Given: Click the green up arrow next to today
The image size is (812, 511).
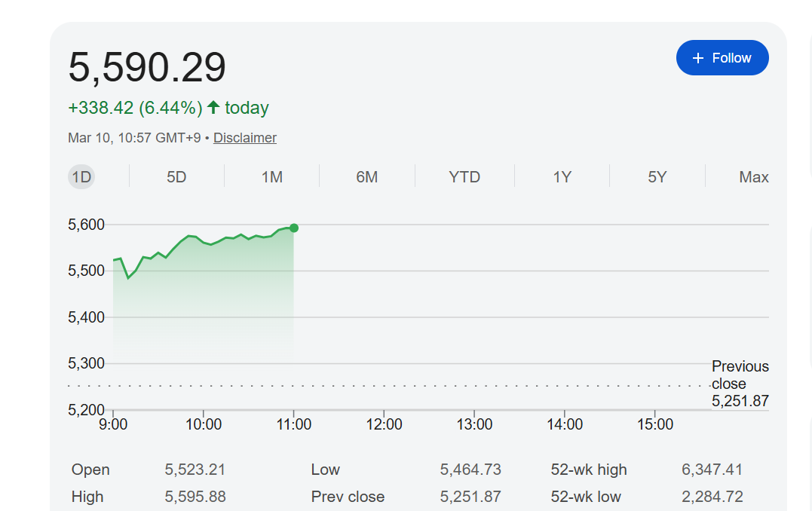Looking at the screenshot, I should [213, 108].
